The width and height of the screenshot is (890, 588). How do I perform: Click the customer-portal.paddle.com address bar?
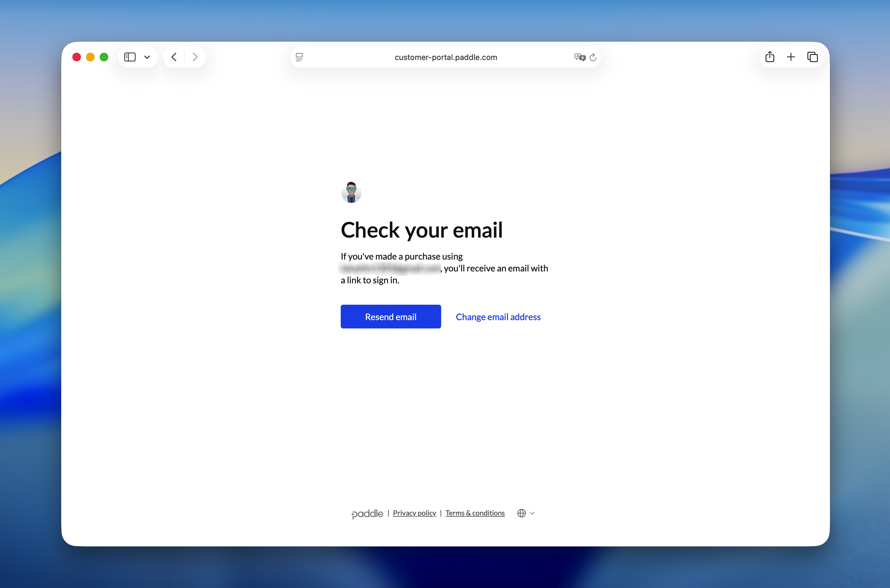click(446, 57)
